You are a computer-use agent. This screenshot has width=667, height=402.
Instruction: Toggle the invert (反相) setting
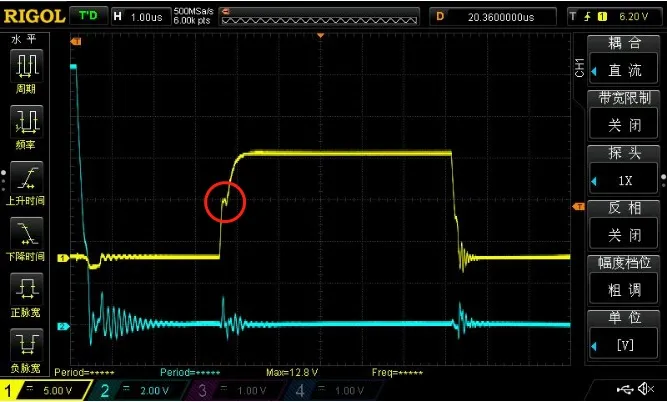point(625,235)
